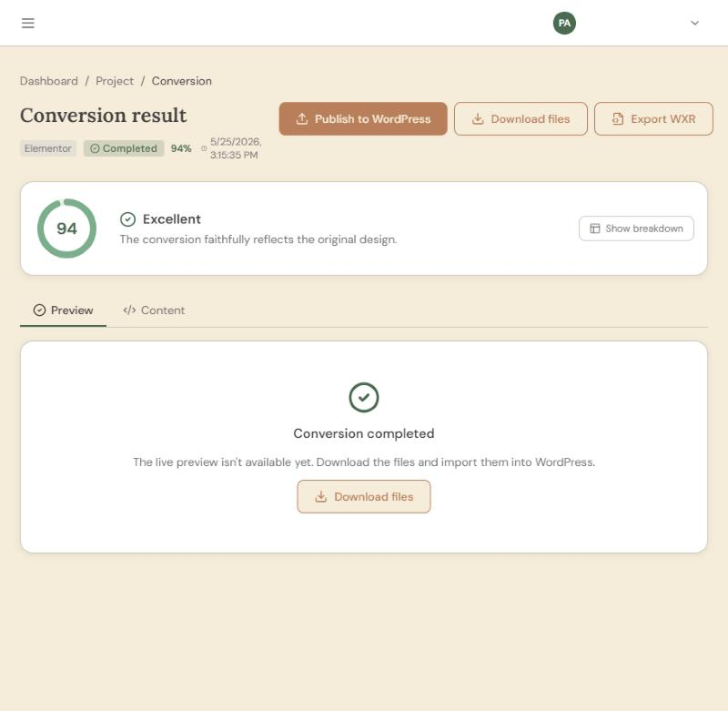728x711 pixels.
Task: Click the upload icon on Publish button
Action: coord(302,119)
